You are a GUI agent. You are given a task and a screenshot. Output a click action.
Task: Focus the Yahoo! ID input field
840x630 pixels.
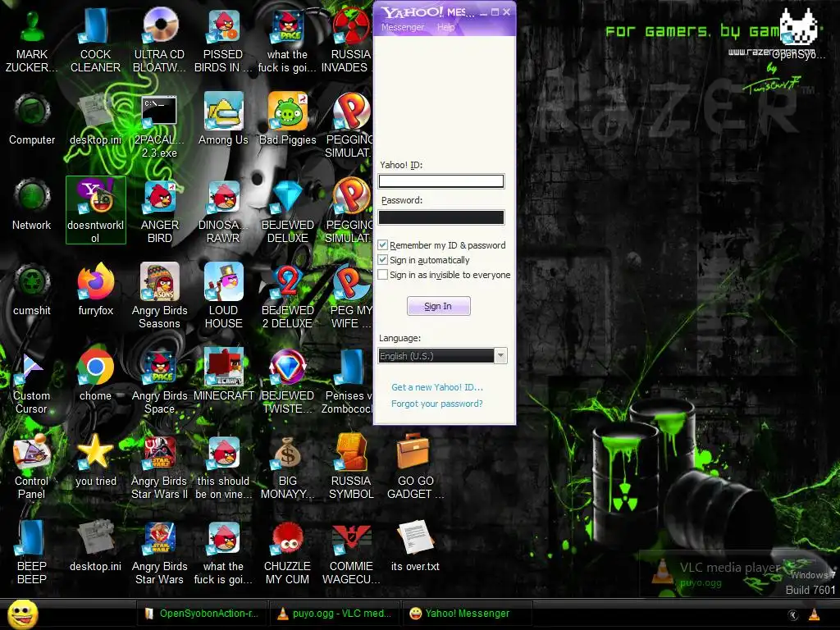[441, 181]
